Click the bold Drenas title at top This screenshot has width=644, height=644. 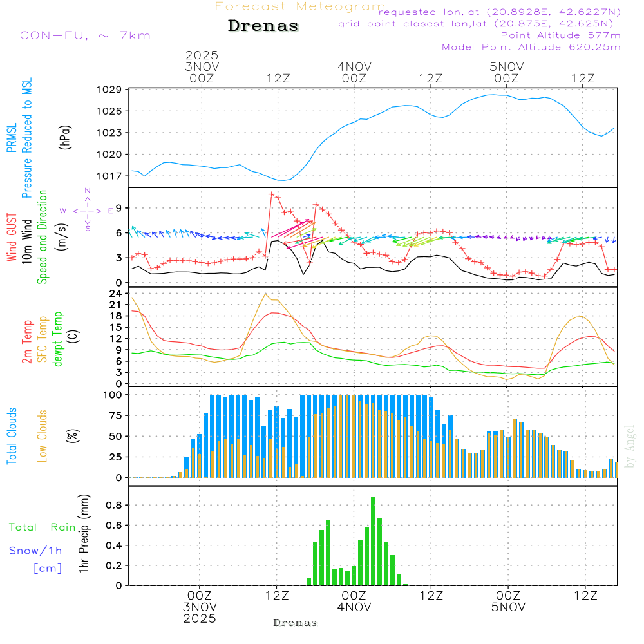263,26
